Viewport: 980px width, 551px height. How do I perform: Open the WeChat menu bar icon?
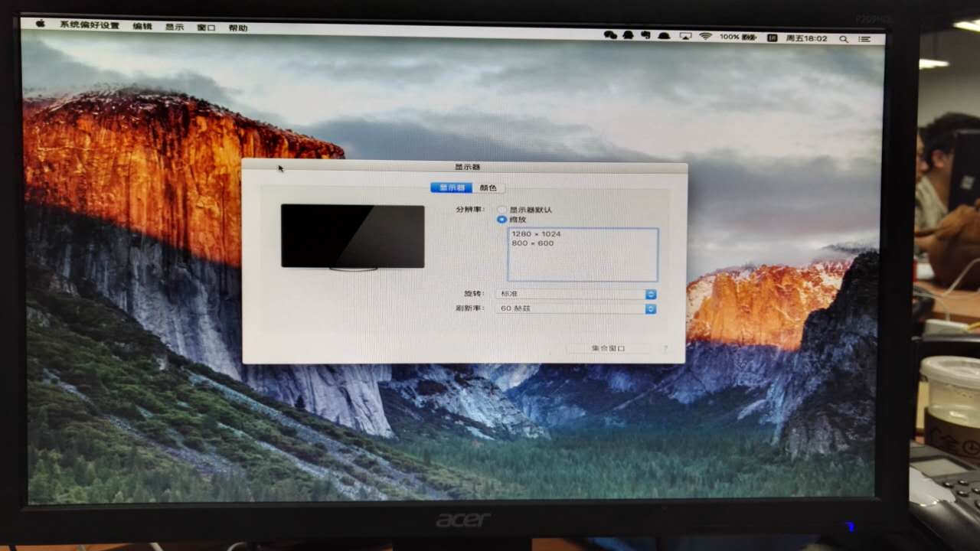click(610, 36)
